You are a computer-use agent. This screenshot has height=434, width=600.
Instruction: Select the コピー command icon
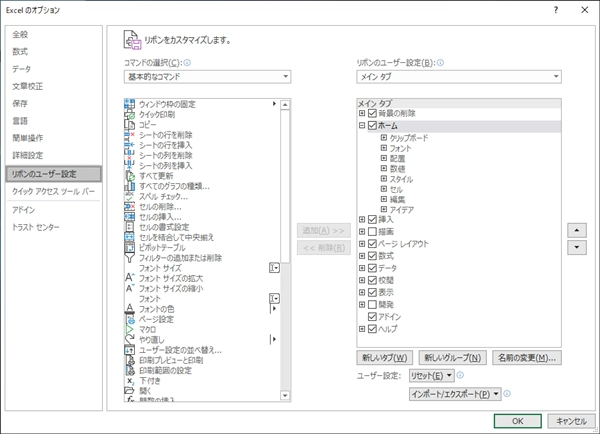[130, 124]
